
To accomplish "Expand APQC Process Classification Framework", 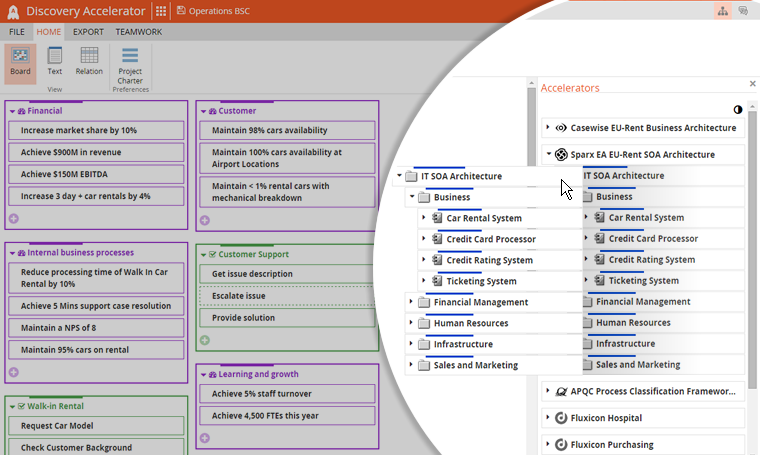I will pyautogui.click(x=548, y=391).
